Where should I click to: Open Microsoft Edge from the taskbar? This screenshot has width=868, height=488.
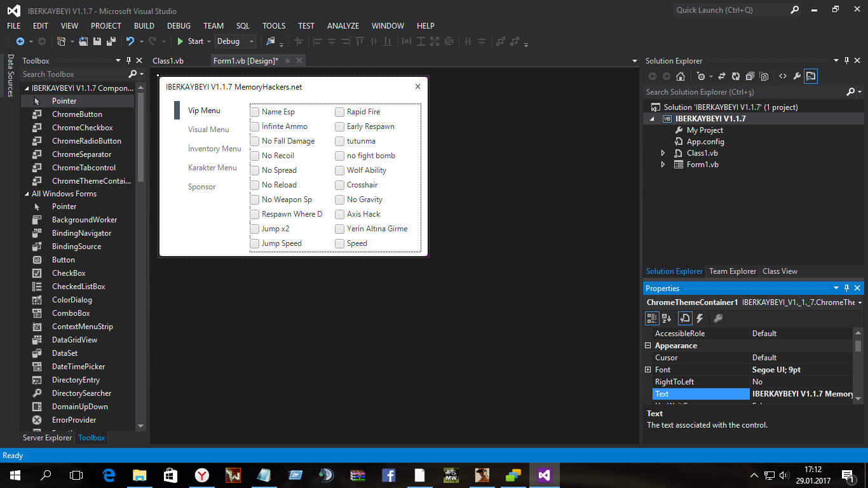pos(109,475)
